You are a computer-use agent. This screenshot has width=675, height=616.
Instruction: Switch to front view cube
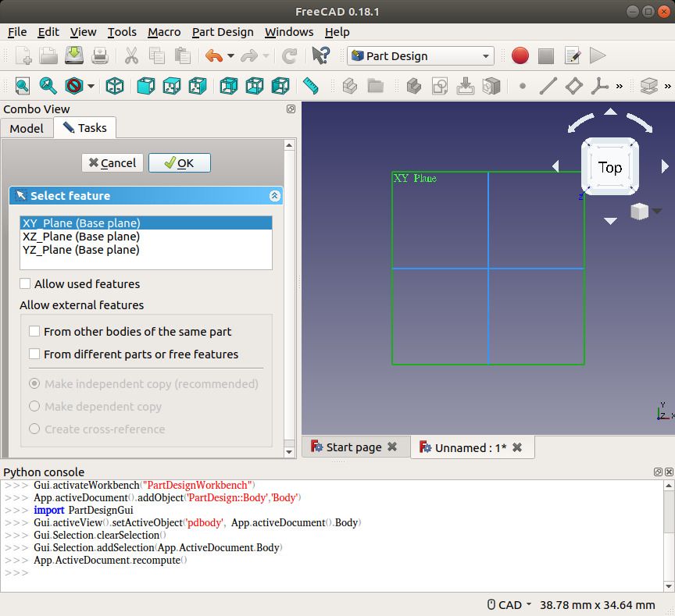click(146, 86)
